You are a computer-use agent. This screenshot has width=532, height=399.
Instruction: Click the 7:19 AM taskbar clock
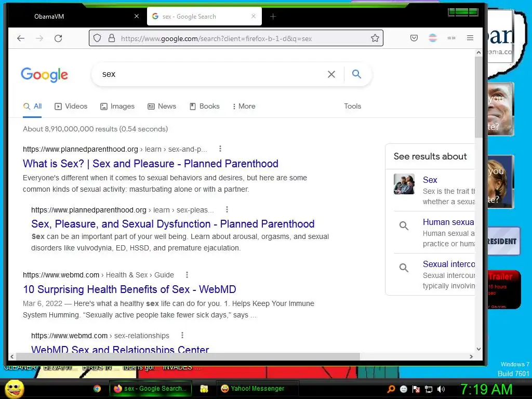(486, 390)
